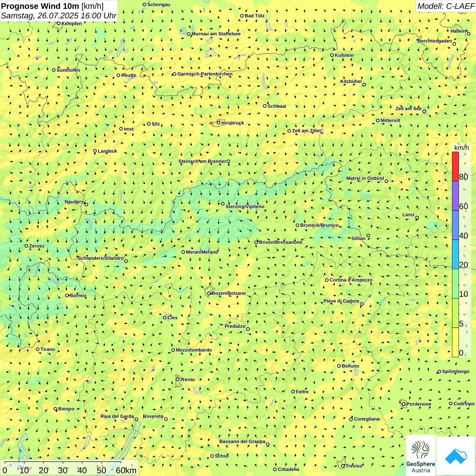This screenshot has width=476, height=476.
Task: Click the Lienz location marker
Action: pos(417,218)
